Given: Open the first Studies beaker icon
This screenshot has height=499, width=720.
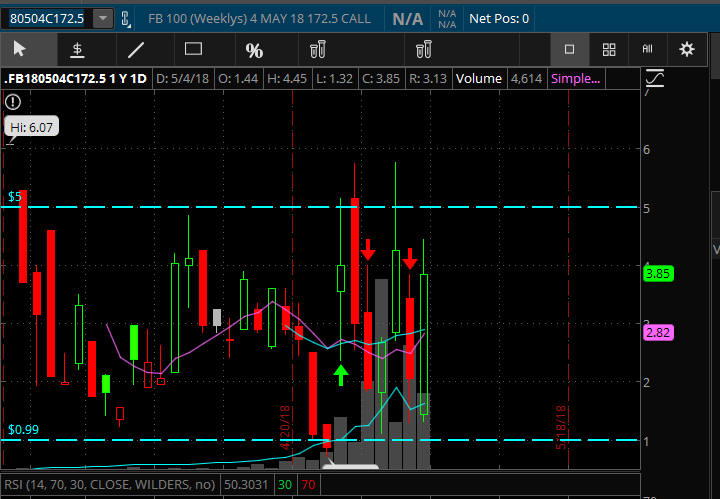Looking at the screenshot, I should pos(318,49).
